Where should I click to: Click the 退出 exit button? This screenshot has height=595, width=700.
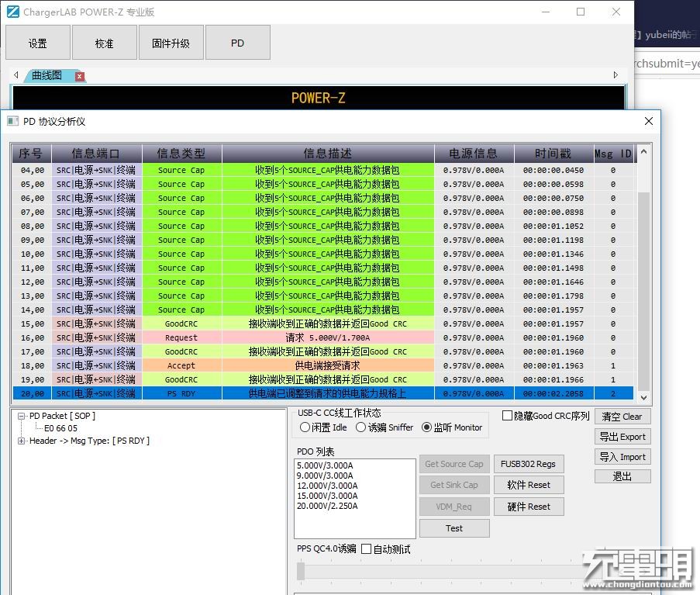[622, 476]
